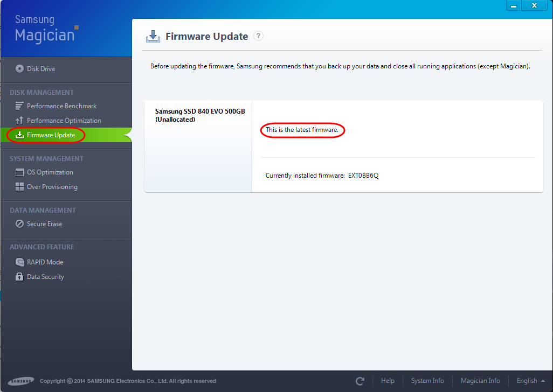
Task: Click the 'Currently installed firmware:' label
Action: click(305, 176)
